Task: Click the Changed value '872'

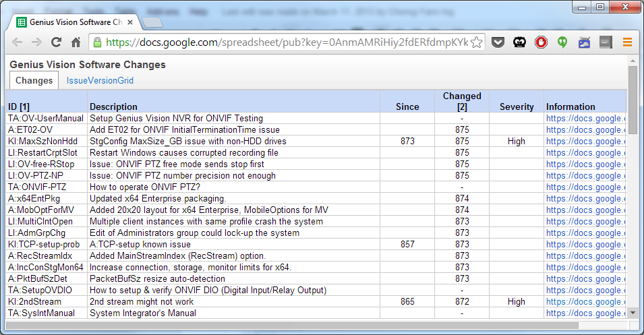Action: (x=462, y=302)
